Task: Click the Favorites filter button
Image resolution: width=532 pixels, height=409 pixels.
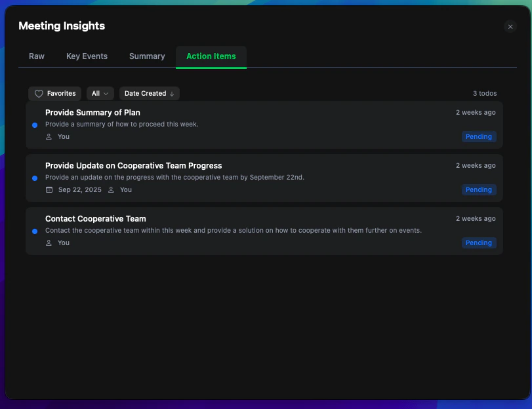Action: coord(54,93)
